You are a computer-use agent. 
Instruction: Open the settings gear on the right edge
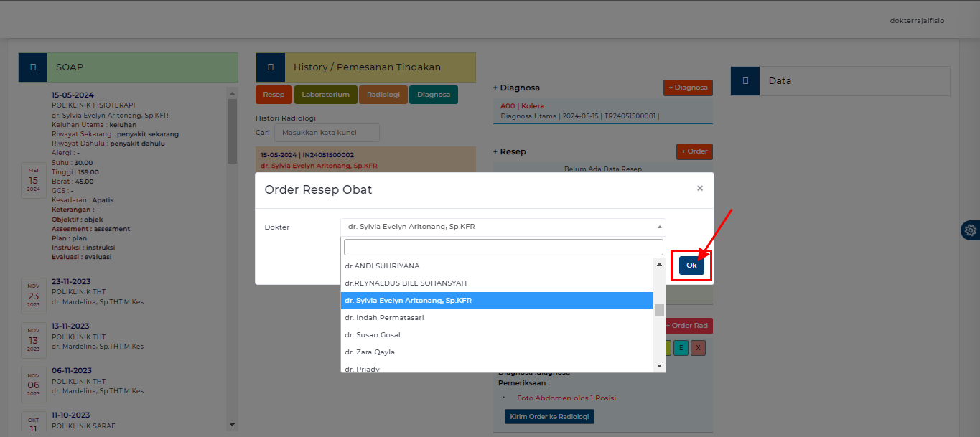pyautogui.click(x=971, y=230)
